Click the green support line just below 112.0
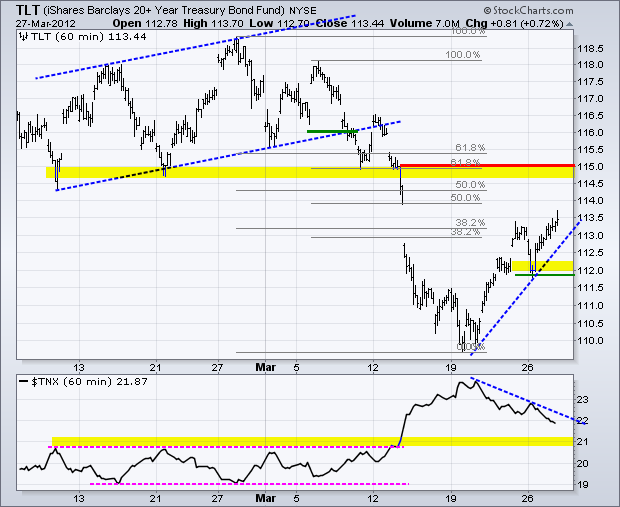620x507 pixels. tap(544, 275)
